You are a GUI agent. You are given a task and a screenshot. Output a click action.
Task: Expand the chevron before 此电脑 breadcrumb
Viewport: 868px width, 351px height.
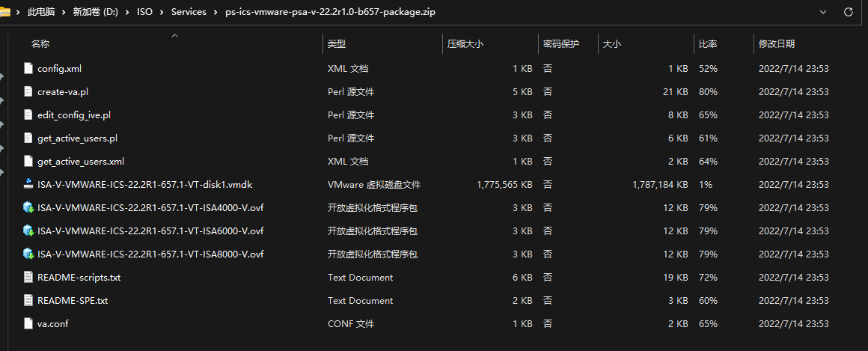(x=18, y=12)
